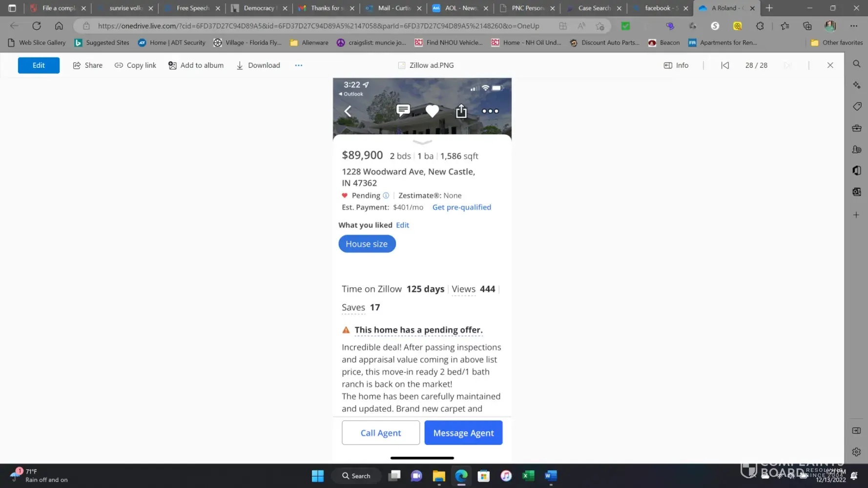Open File Explorer from the taskbar

click(x=439, y=476)
